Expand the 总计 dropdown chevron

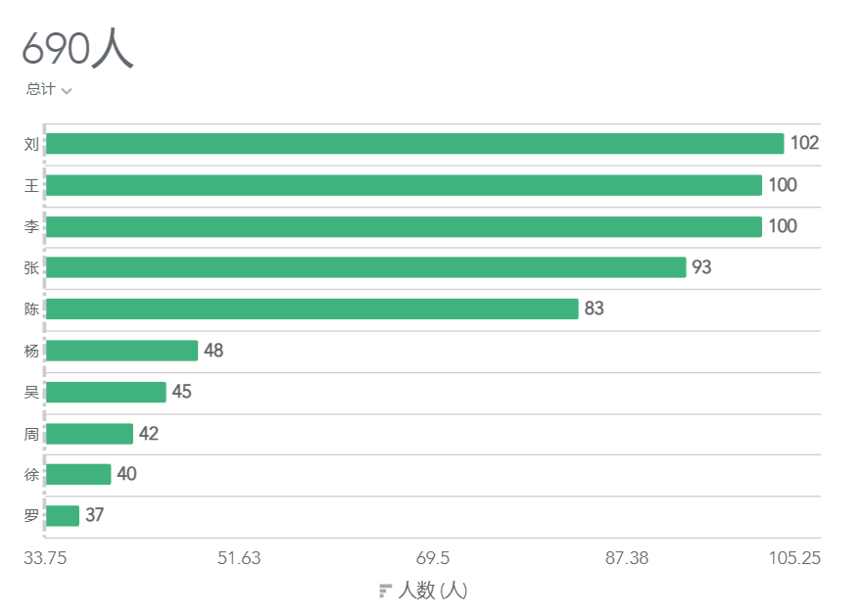tap(67, 90)
